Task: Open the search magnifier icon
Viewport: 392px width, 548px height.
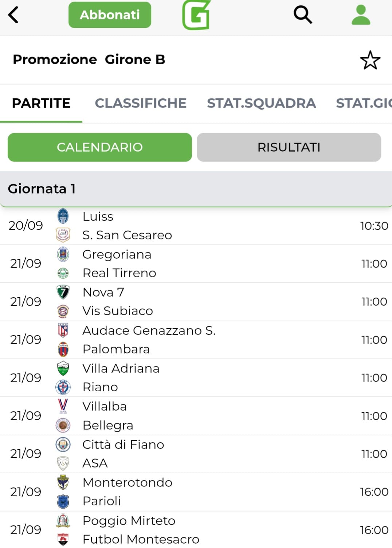Action: click(303, 15)
